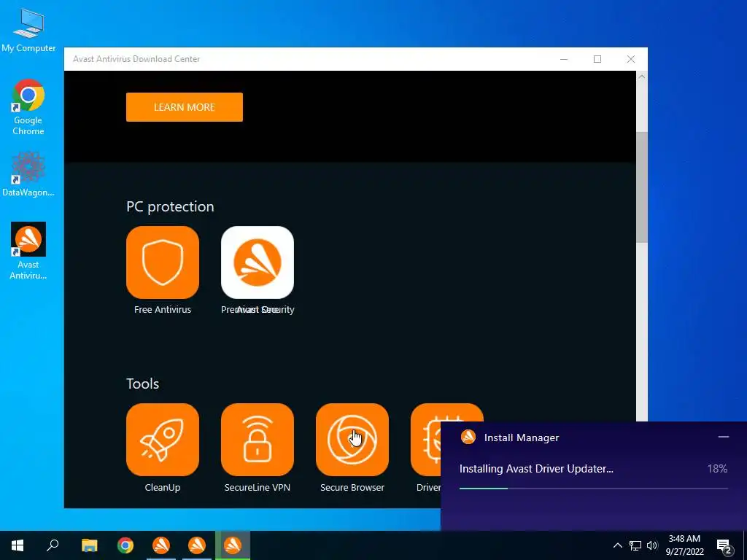Select the first Avast taskbar icon
The width and height of the screenshot is (747, 560).
pos(161,545)
